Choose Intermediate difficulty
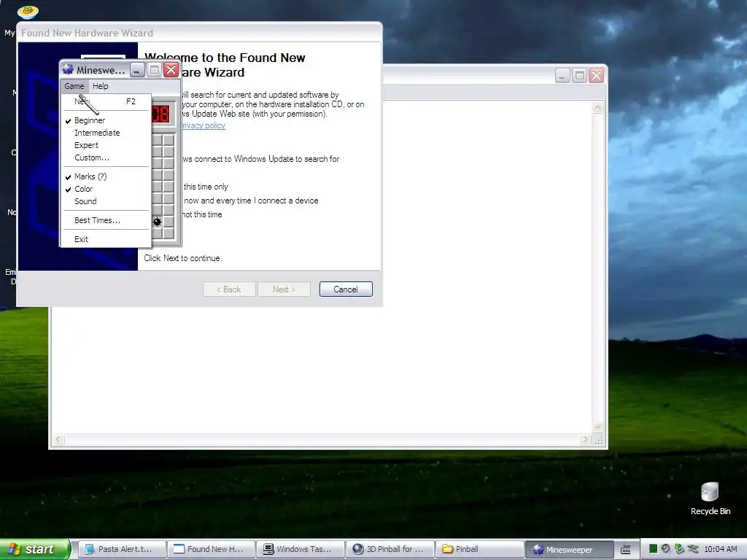 pos(106,133)
